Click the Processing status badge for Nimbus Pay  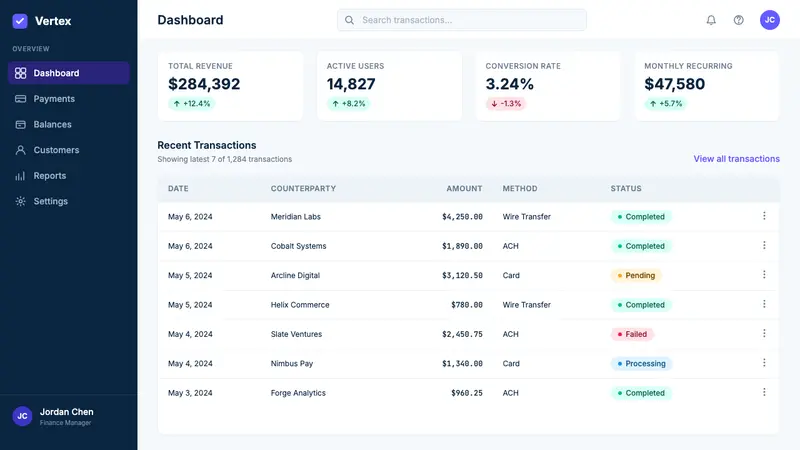tap(641, 364)
